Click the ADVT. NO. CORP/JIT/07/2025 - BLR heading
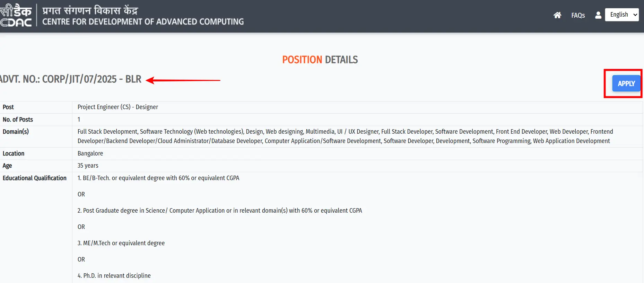Screen dimensions: 644x283 click(x=71, y=79)
